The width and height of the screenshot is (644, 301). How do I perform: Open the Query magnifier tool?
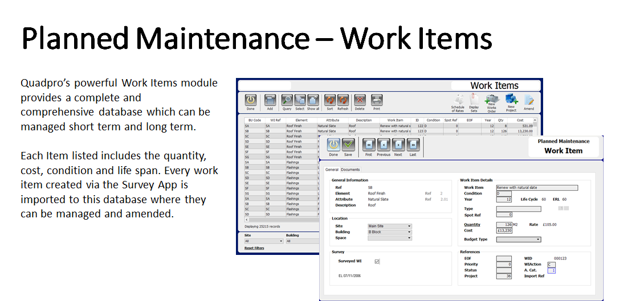287,101
